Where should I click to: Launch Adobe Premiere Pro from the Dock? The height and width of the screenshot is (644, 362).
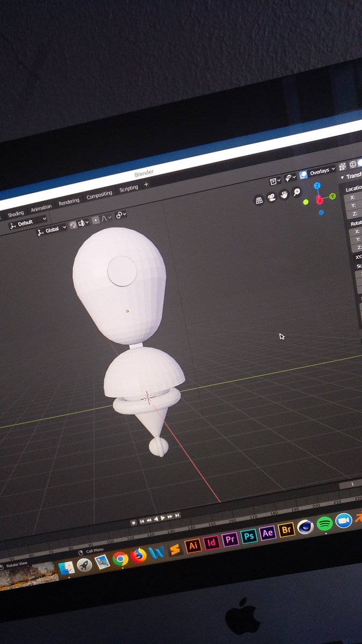pos(231,539)
